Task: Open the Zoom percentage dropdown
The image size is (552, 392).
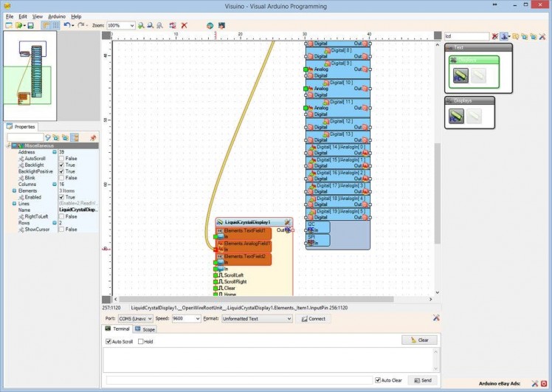Action: pyautogui.click(x=131, y=25)
